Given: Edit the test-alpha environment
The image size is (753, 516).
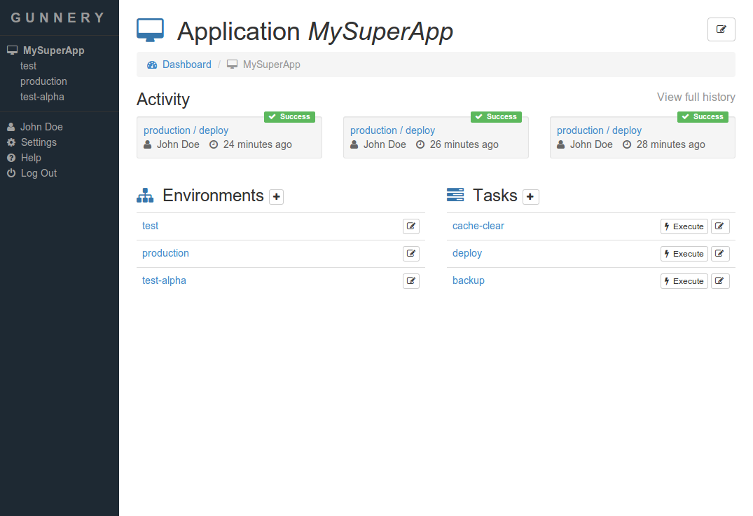Looking at the screenshot, I should [x=411, y=281].
